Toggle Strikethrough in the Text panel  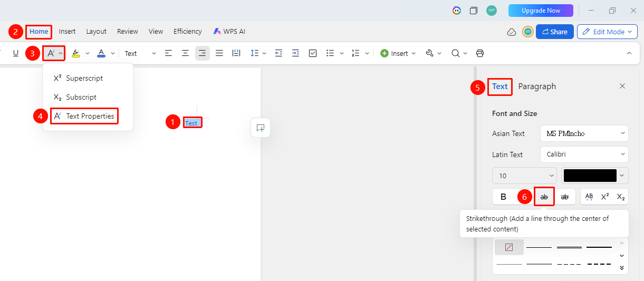coord(544,197)
